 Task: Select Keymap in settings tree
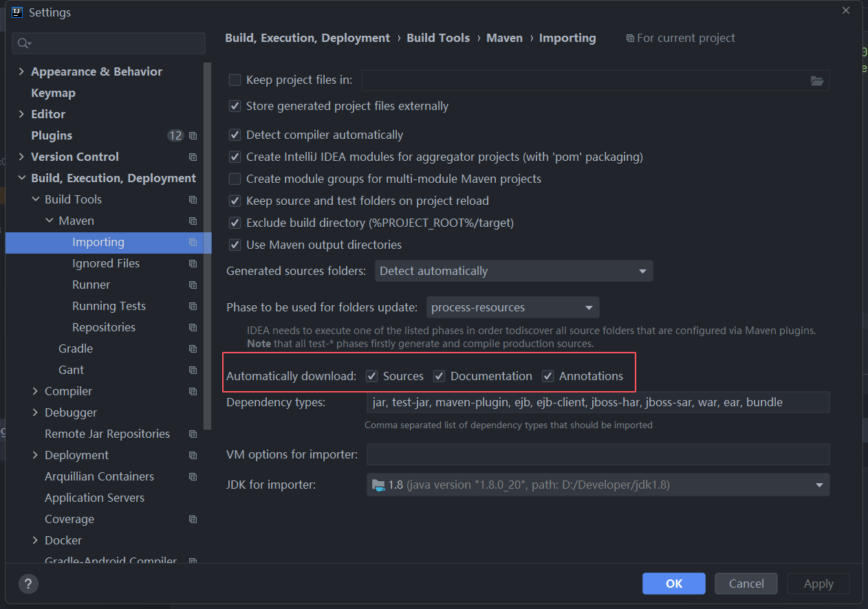(x=53, y=93)
